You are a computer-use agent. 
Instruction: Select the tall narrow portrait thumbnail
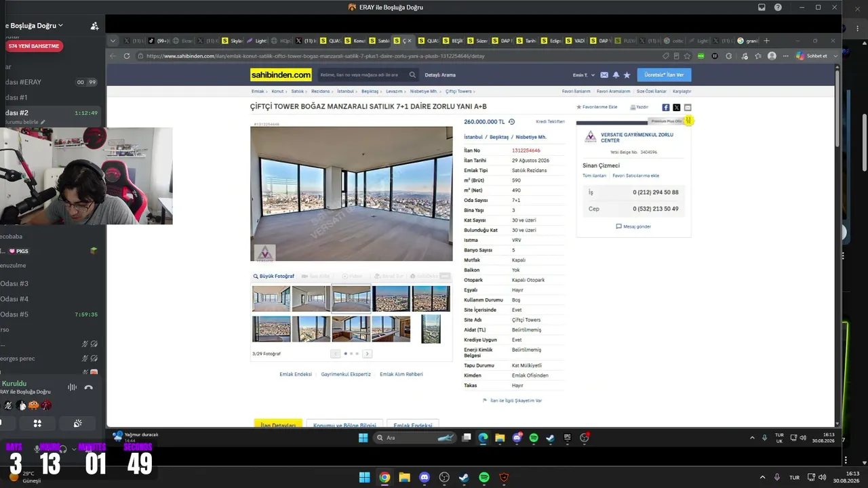pyautogui.click(x=431, y=329)
